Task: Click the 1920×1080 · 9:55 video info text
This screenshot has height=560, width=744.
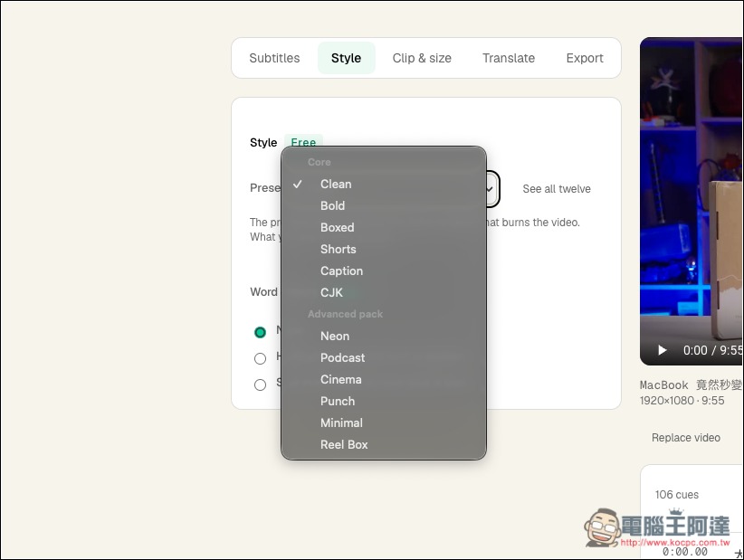Action: click(682, 401)
